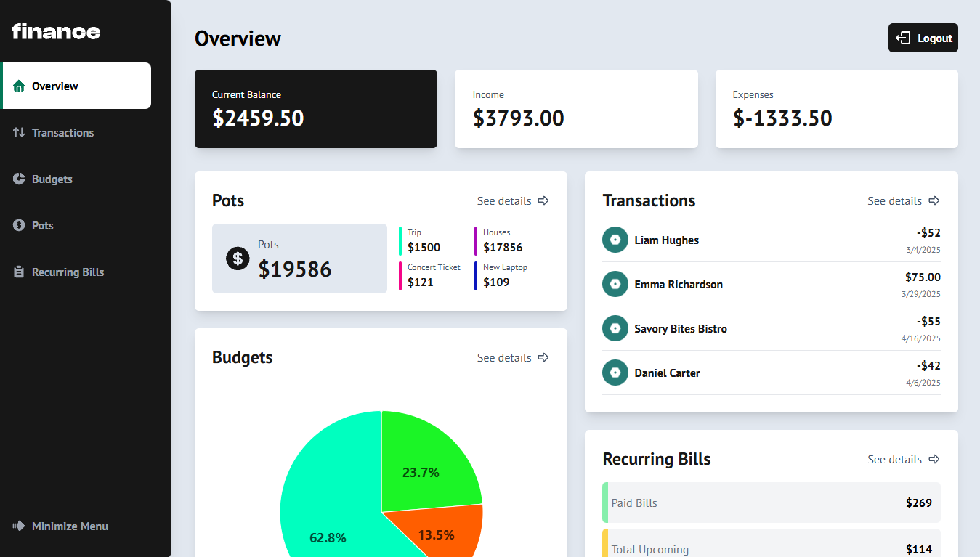Click the Budgets pie chart icon
The image size is (980, 557).
point(19,179)
